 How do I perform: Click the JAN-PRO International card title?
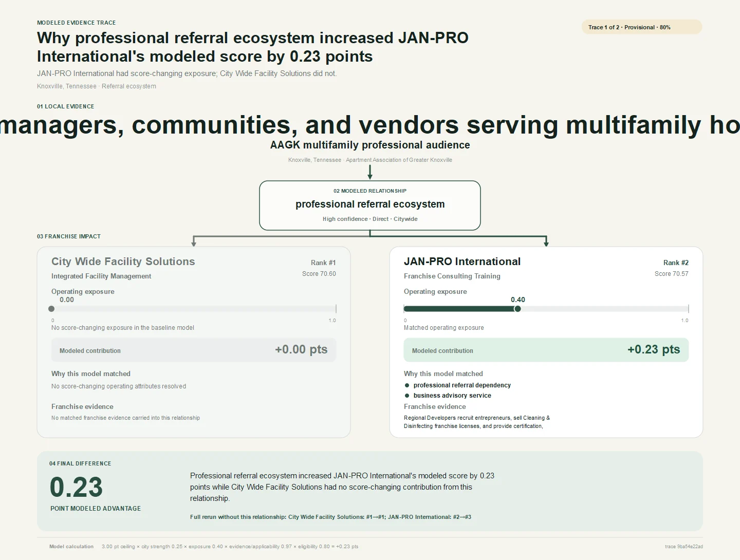pyautogui.click(x=462, y=262)
